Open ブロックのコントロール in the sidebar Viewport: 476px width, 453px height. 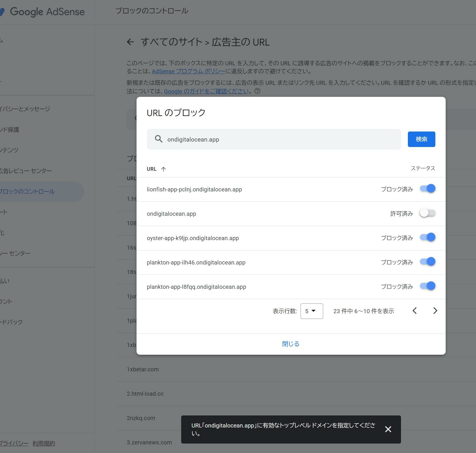tap(27, 191)
